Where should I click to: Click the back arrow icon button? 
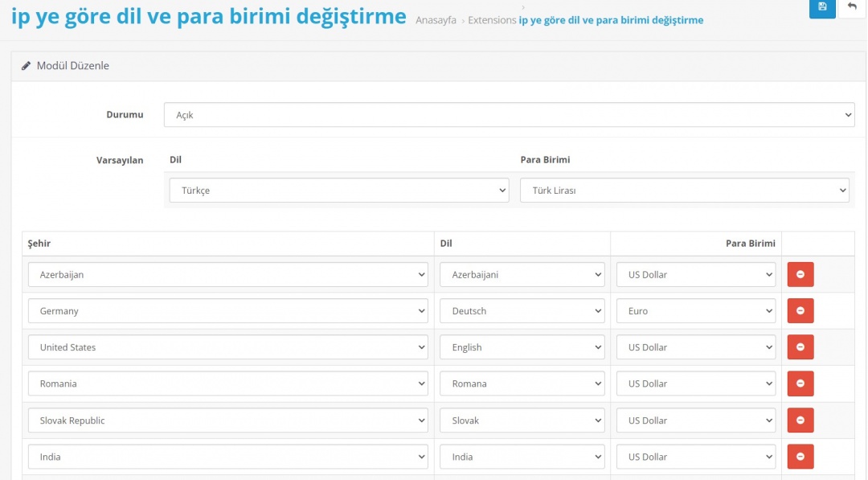[x=852, y=7]
